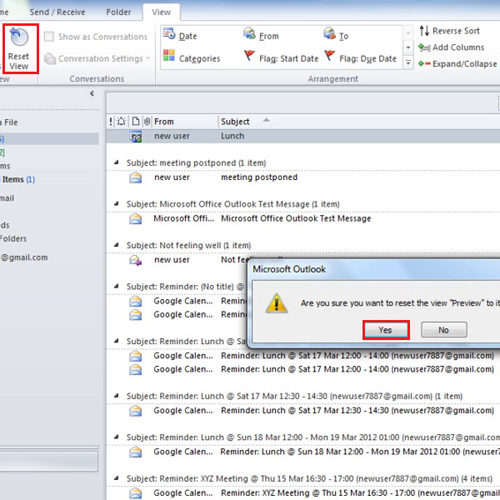500x500 pixels.
Task: Click the Importance column header icon
Action: coord(111,122)
